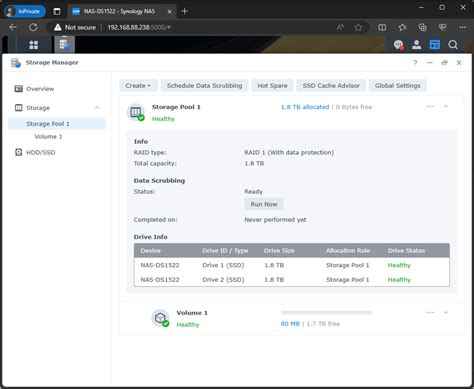The image size is (474, 389).
Task: Click the Allocation Role column header
Action: coord(348,251)
